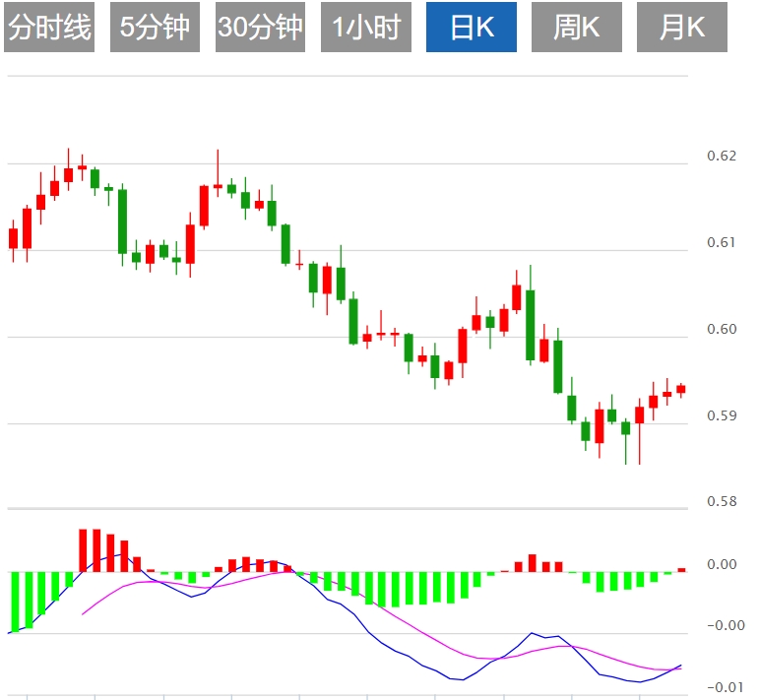Show the 1小时 chart view
The height and width of the screenshot is (700, 759).
pyautogui.click(x=365, y=28)
